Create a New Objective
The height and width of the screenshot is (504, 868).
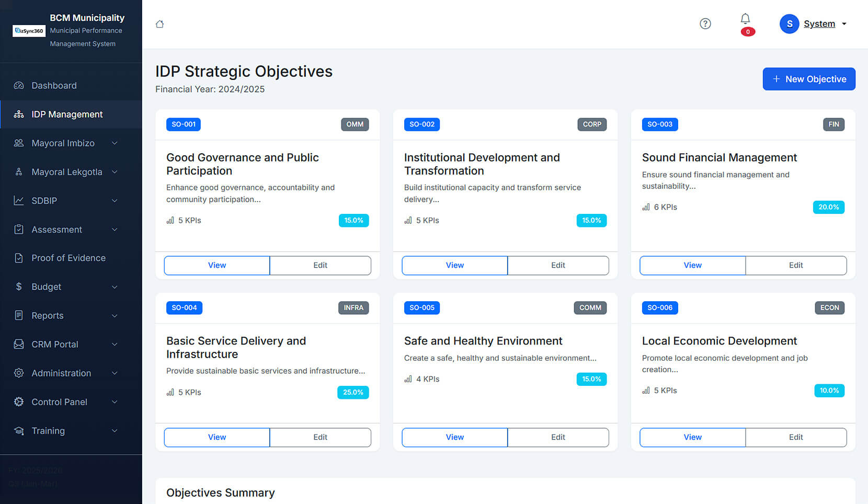pyautogui.click(x=808, y=79)
